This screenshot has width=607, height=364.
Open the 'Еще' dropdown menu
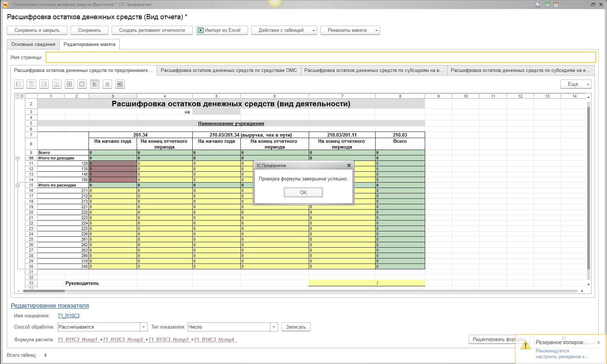click(x=576, y=84)
